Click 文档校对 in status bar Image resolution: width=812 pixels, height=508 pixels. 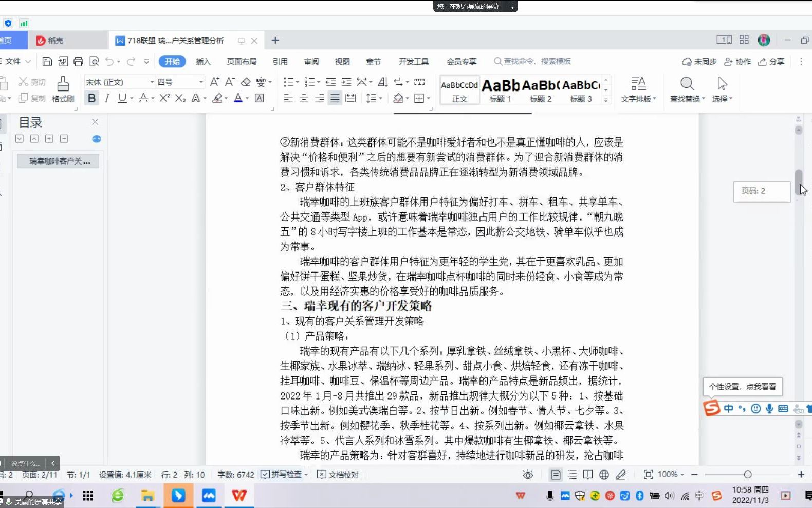[x=338, y=475]
